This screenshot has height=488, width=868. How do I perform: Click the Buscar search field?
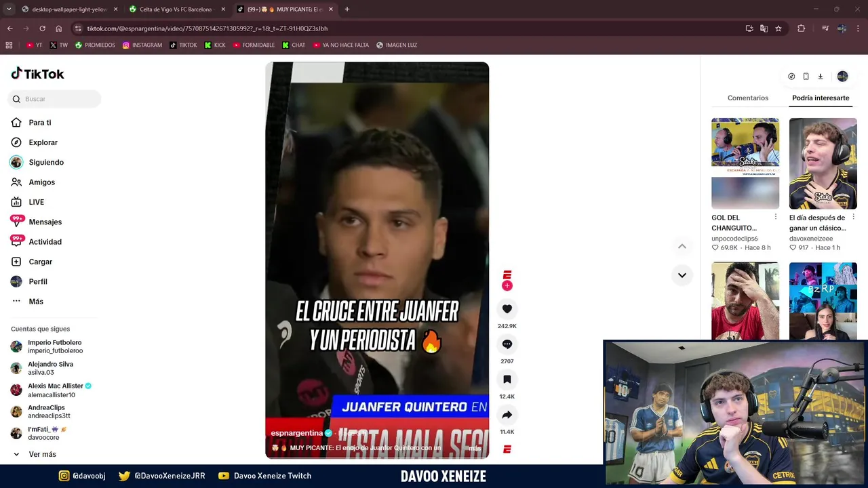click(x=54, y=99)
